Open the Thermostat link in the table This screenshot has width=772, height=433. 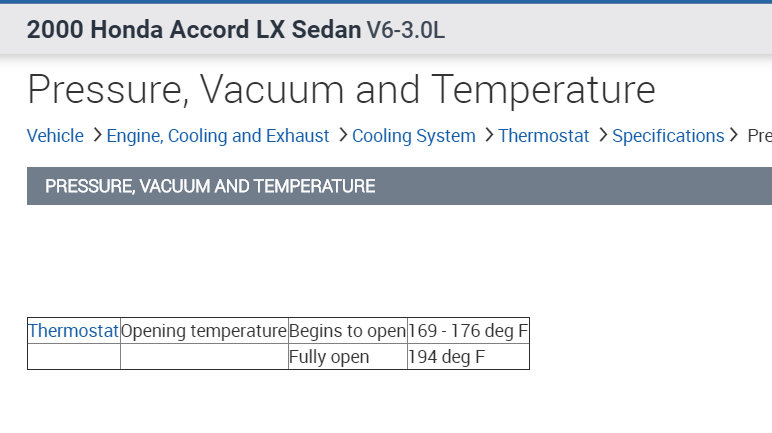tap(74, 331)
